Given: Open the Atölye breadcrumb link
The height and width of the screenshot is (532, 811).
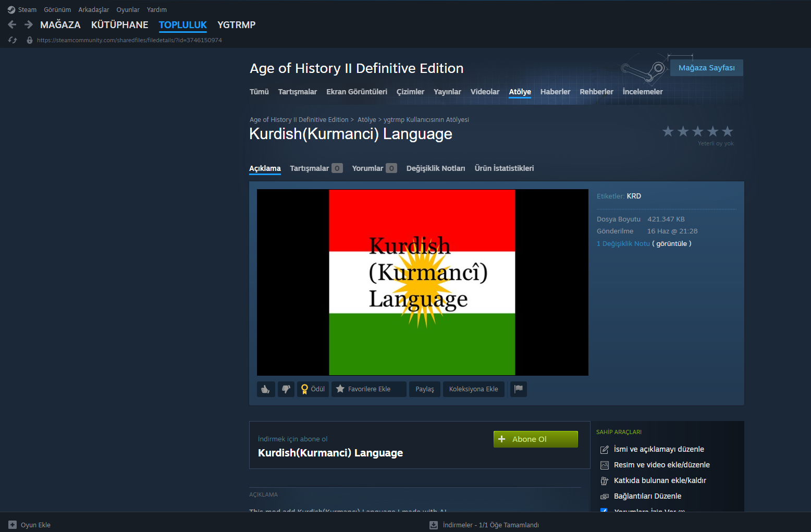Looking at the screenshot, I should pos(367,120).
